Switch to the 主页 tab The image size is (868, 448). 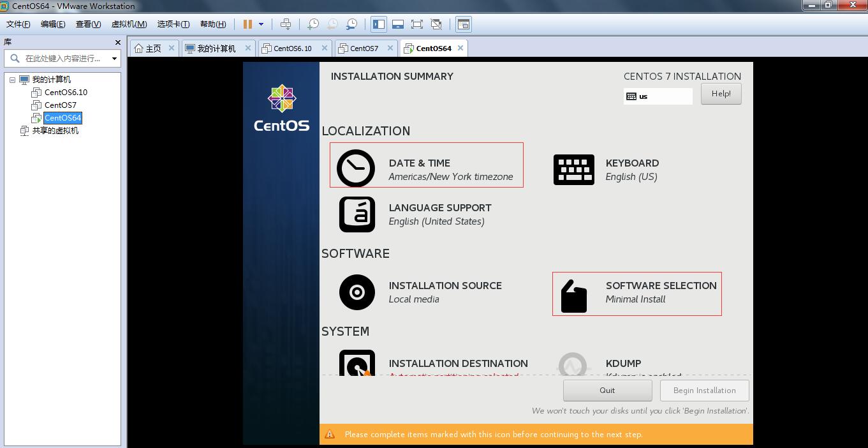(154, 49)
